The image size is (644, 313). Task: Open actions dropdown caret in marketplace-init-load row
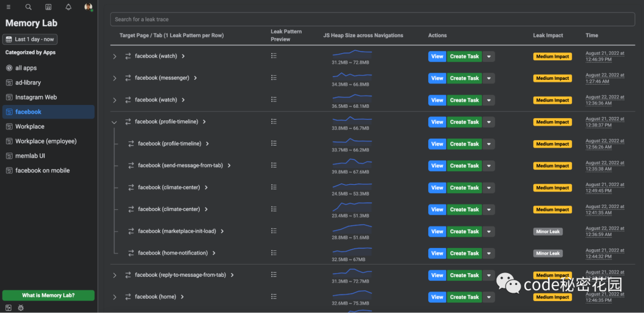(489, 231)
